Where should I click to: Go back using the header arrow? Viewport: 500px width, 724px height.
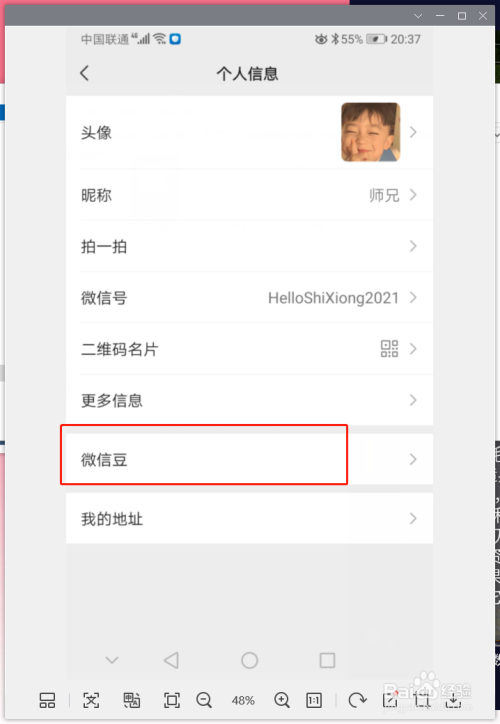coord(84,73)
